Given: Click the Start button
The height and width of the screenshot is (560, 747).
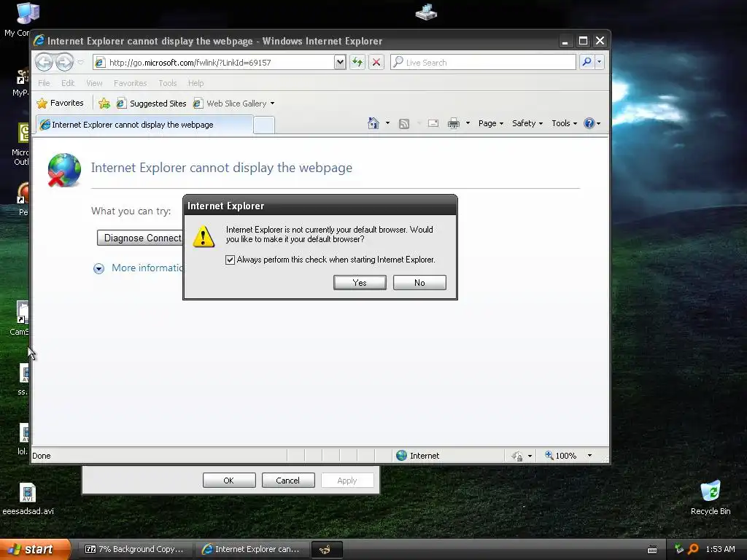Looking at the screenshot, I should [34, 549].
